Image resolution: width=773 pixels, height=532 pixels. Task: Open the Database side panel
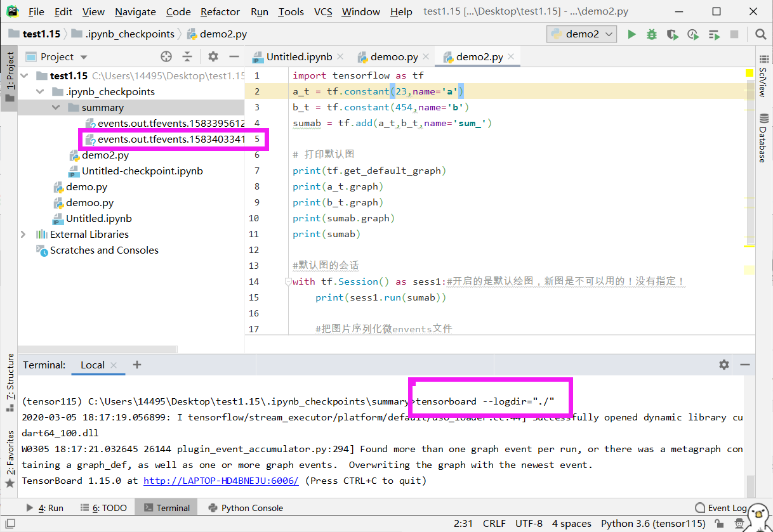coord(763,138)
